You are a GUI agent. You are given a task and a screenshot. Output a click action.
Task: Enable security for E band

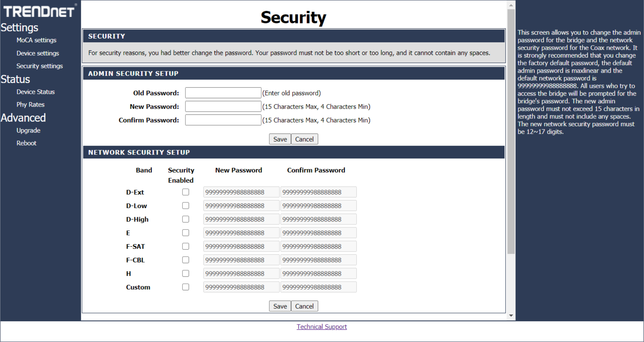coord(186,233)
